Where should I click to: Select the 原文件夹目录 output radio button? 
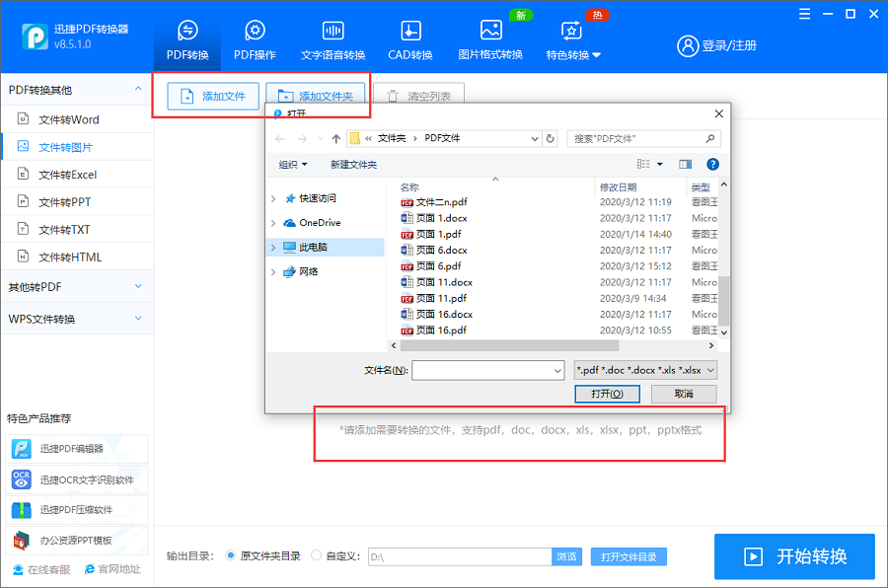231,555
